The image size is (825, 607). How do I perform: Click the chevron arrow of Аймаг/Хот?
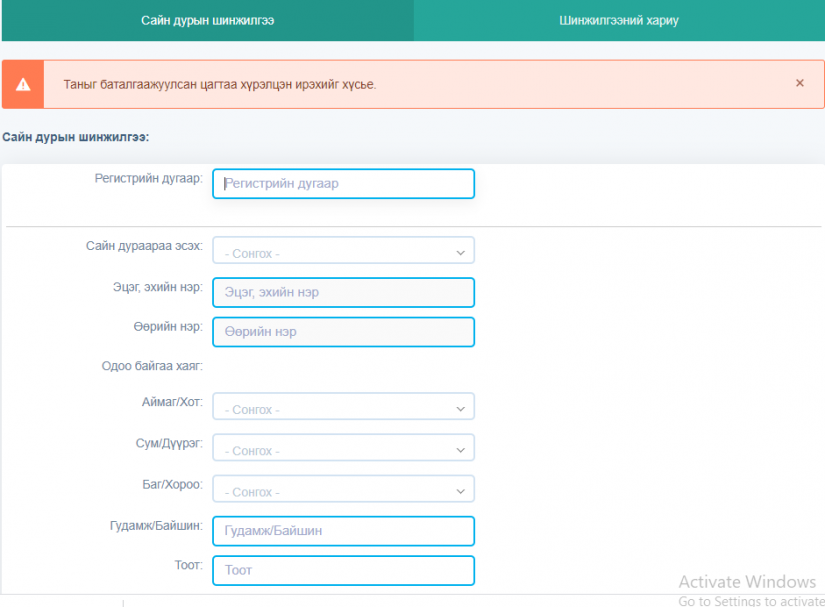click(460, 409)
